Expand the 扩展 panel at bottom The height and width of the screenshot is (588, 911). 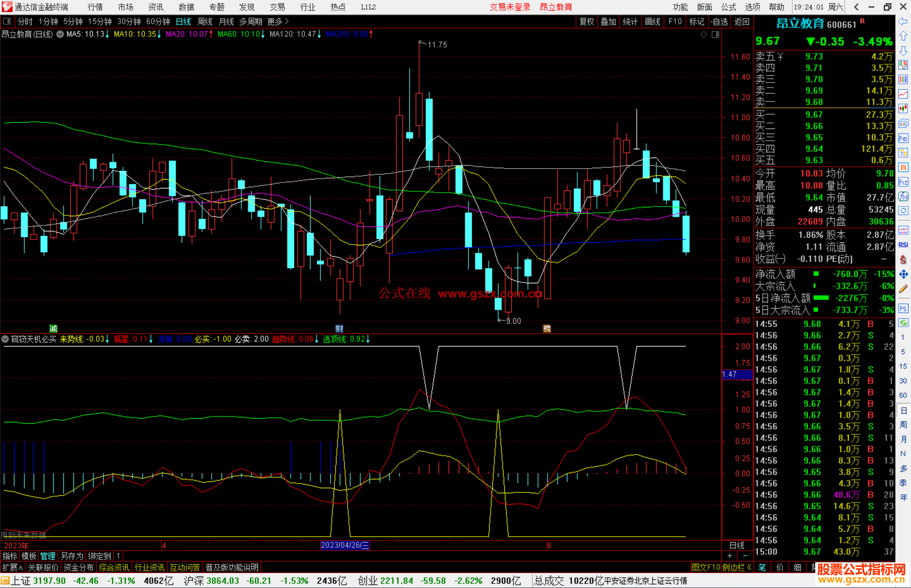pos(12,567)
